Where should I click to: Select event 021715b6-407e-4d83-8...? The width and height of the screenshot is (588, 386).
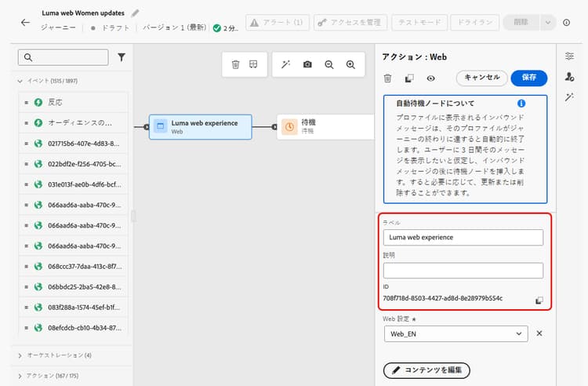(73, 144)
